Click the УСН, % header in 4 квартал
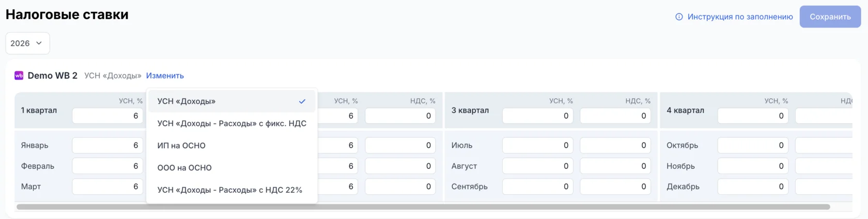The width and height of the screenshot is (868, 219). coord(776,101)
